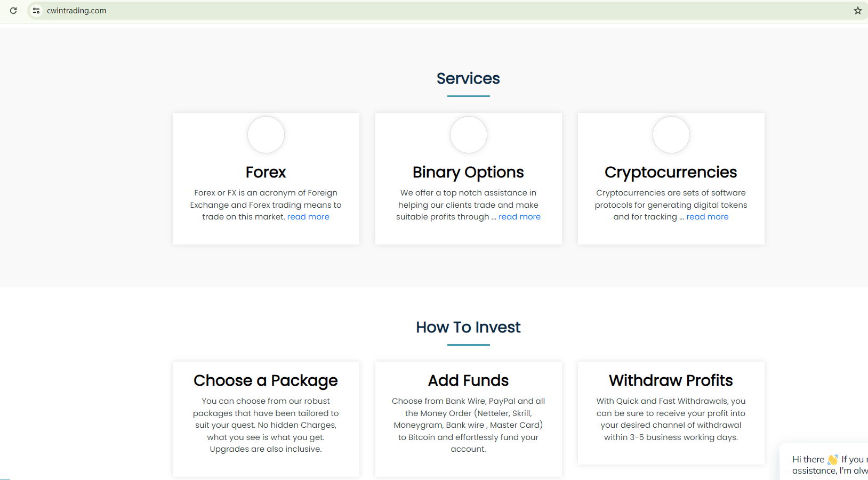Screen dimensions: 868x480
Task: Click the Forex card heading
Action: [x=266, y=172]
